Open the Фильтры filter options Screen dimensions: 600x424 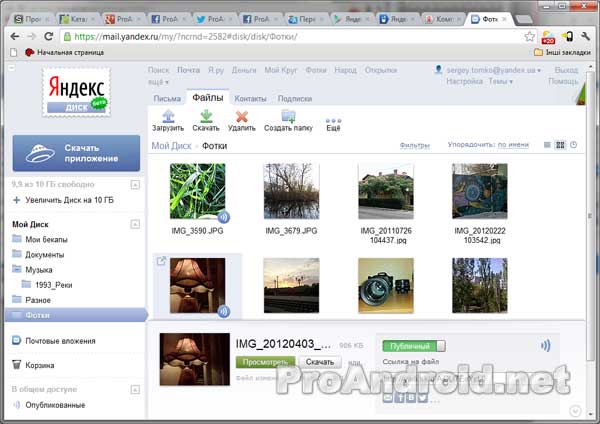[x=415, y=145]
